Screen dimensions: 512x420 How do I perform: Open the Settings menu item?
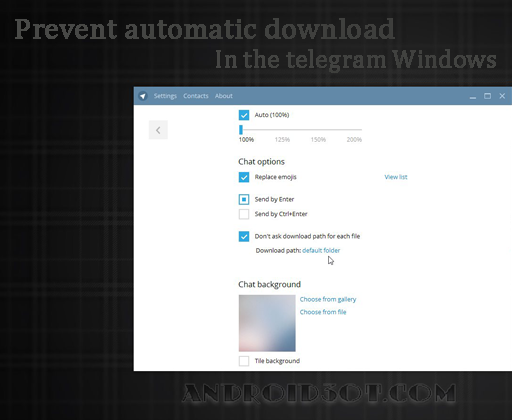click(x=165, y=96)
